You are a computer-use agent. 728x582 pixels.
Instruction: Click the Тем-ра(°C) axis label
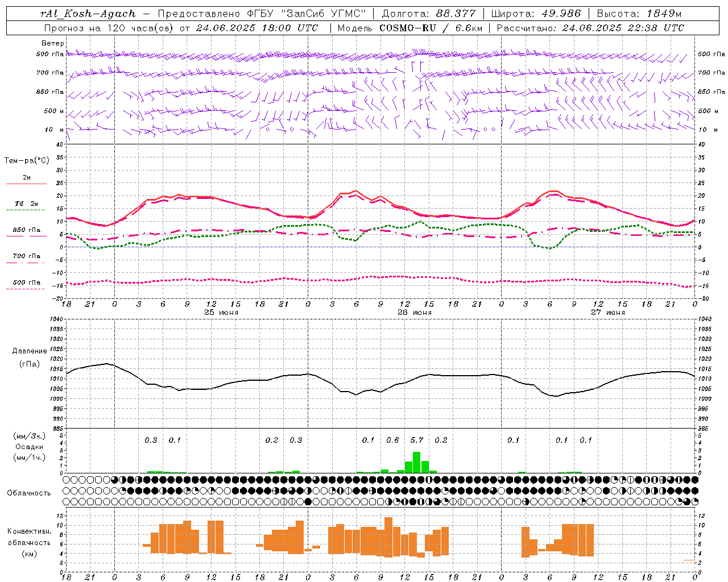27,161
